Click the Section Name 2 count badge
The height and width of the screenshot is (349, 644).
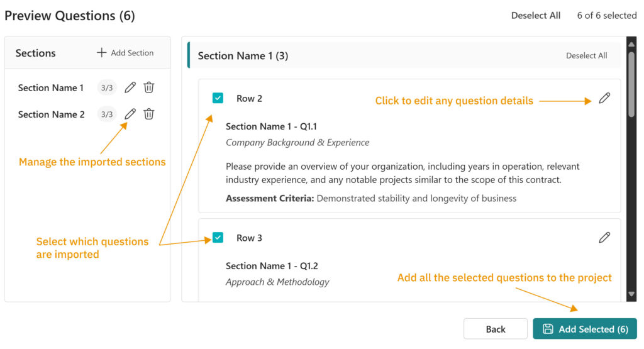click(x=107, y=114)
